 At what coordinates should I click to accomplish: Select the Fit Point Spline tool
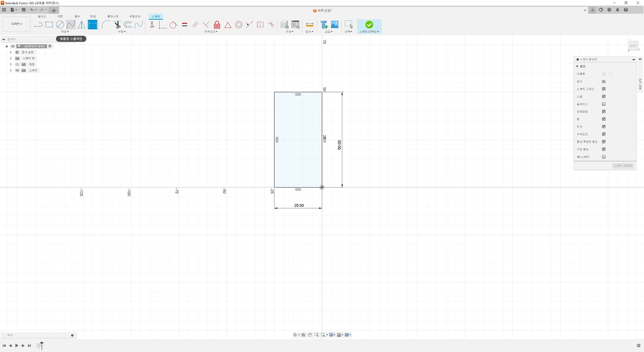pyautogui.click(x=71, y=24)
